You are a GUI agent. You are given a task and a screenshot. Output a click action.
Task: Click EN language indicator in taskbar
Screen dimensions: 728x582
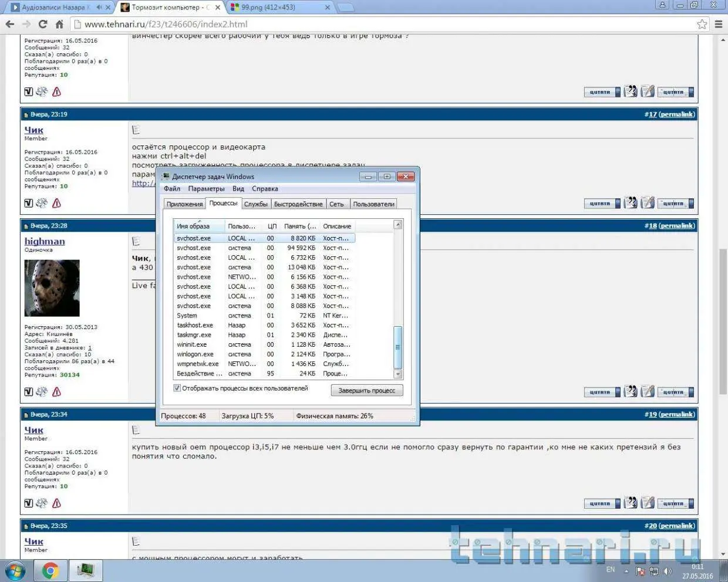(611, 570)
